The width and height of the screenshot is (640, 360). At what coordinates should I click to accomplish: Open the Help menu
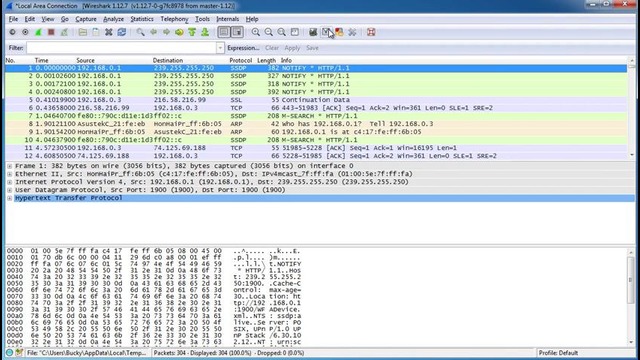pos(252,19)
